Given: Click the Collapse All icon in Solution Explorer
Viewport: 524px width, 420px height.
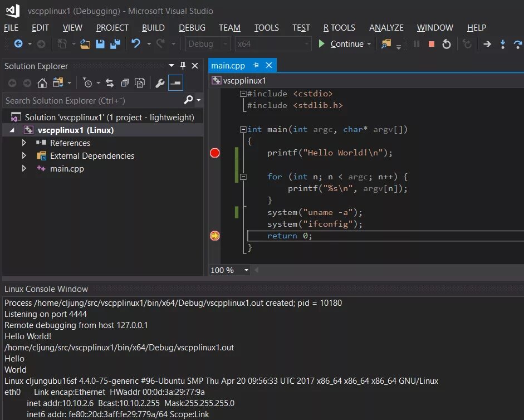Looking at the screenshot, I should point(125,82).
